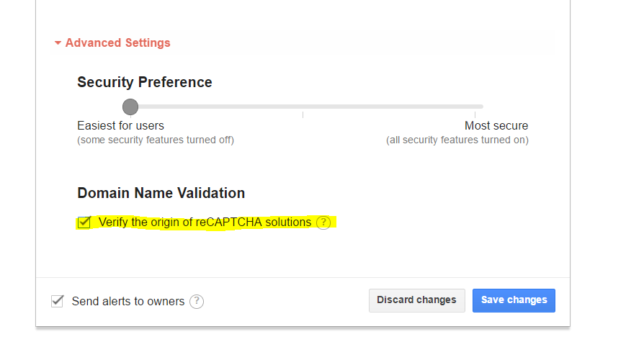Viewport: 644px width, 342px height.
Task: Click the Advanced Settings heading text
Action: coord(117,43)
